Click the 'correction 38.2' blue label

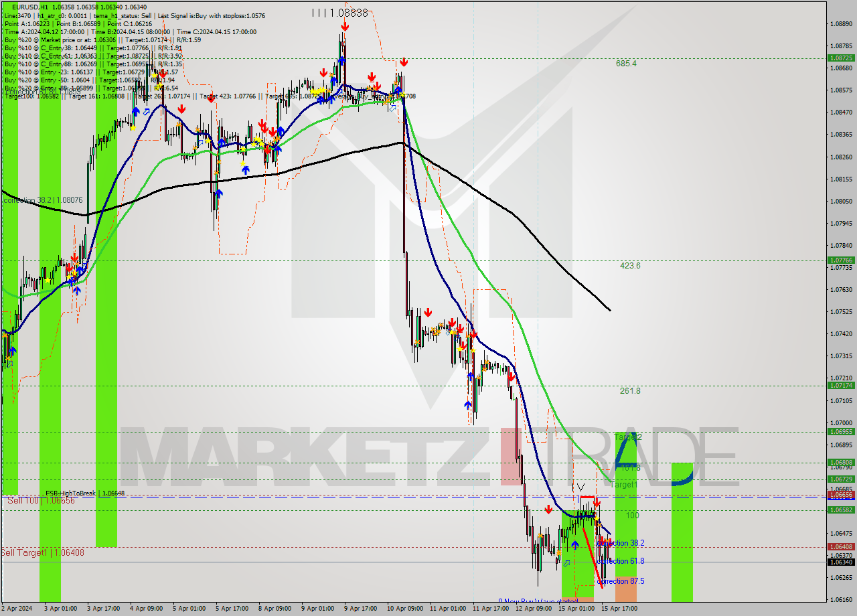coord(621,543)
